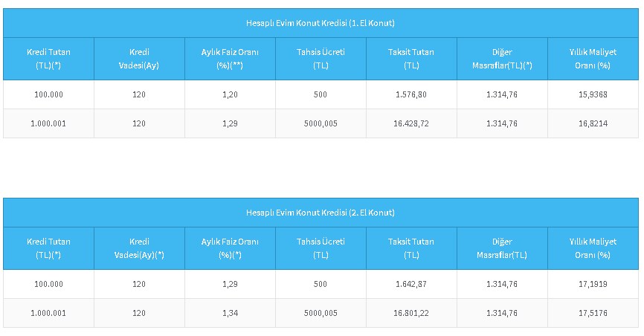Viewport: 644px width, 336px height.
Task: Select the 17,1919 annual cost cell
Action: point(593,285)
